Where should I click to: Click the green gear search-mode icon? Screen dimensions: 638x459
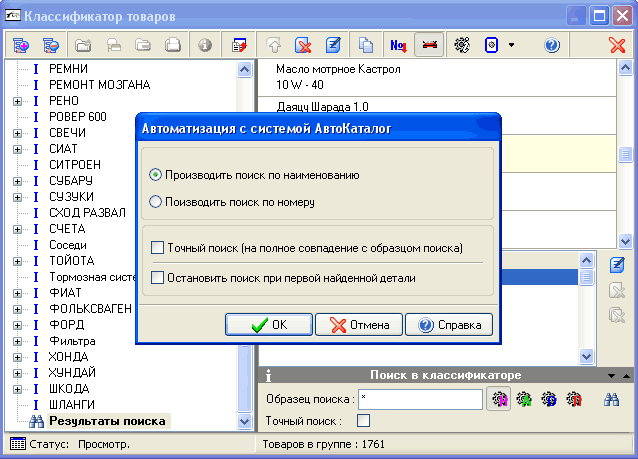(x=523, y=398)
